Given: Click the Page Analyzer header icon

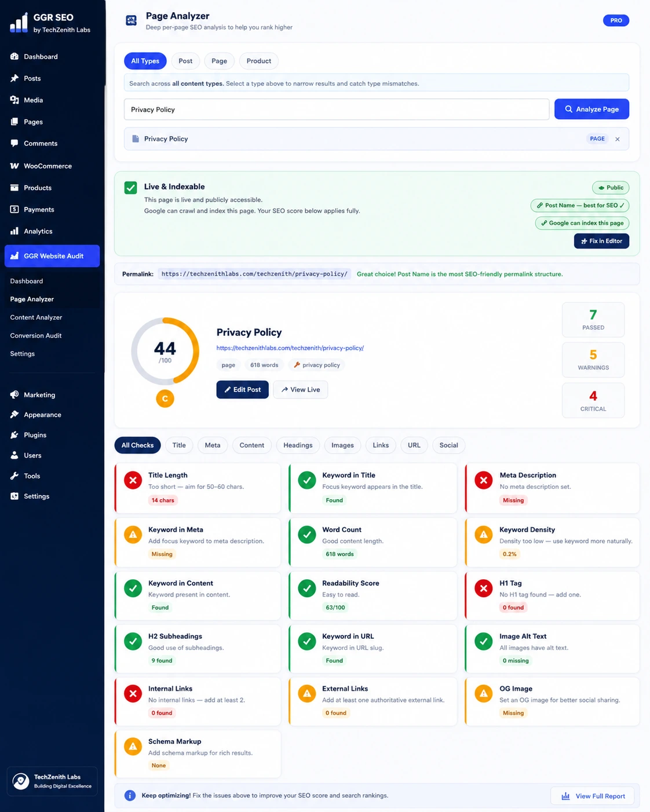Looking at the screenshot, I should pyautogui.click(x=132, y=21).
